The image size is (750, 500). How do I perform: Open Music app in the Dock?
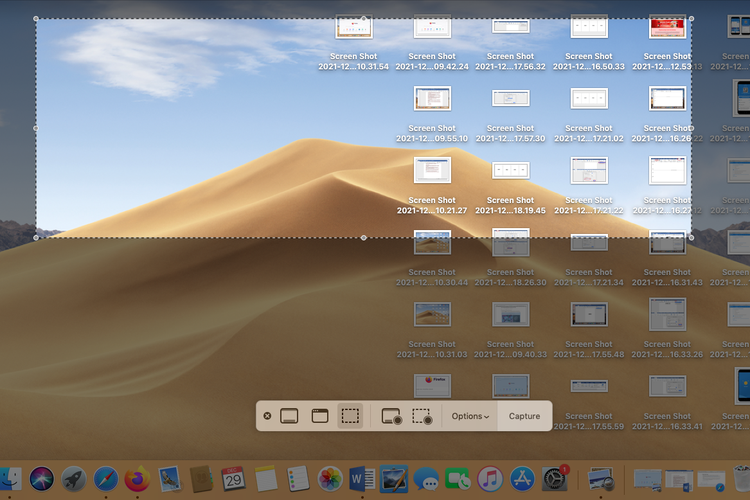490,478
